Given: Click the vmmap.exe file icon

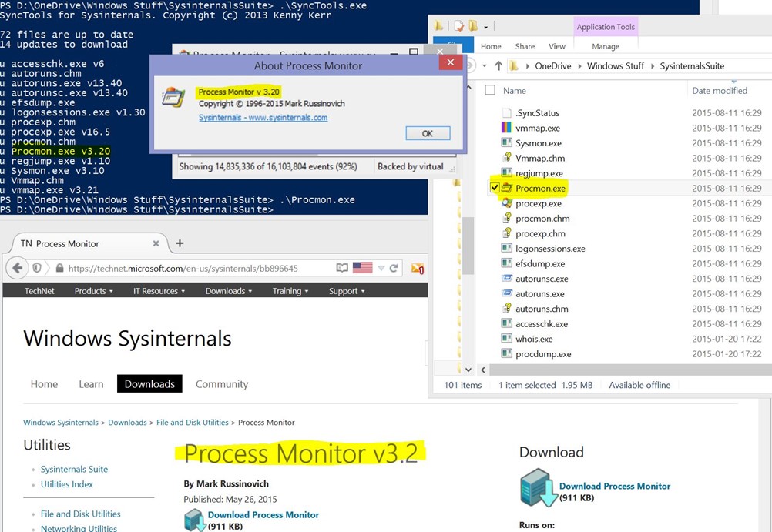Looking at the screenshot, I should point(507,128).
